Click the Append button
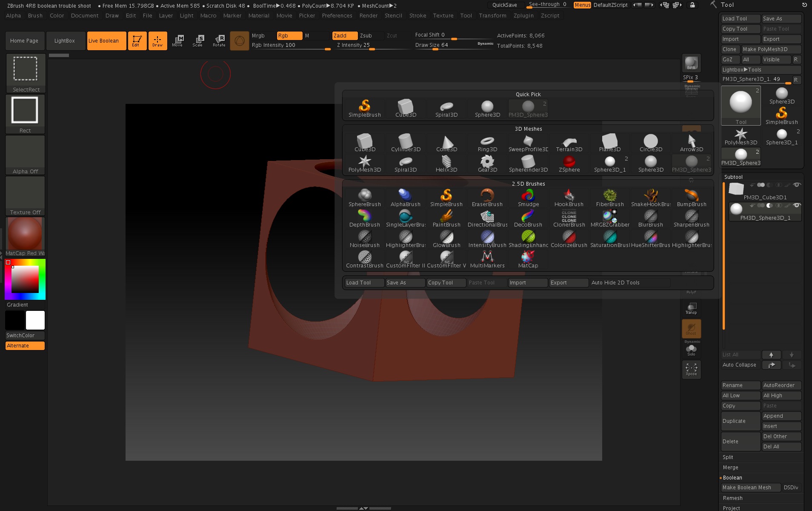This screenshot has height=511, width=812. (781, 416)
